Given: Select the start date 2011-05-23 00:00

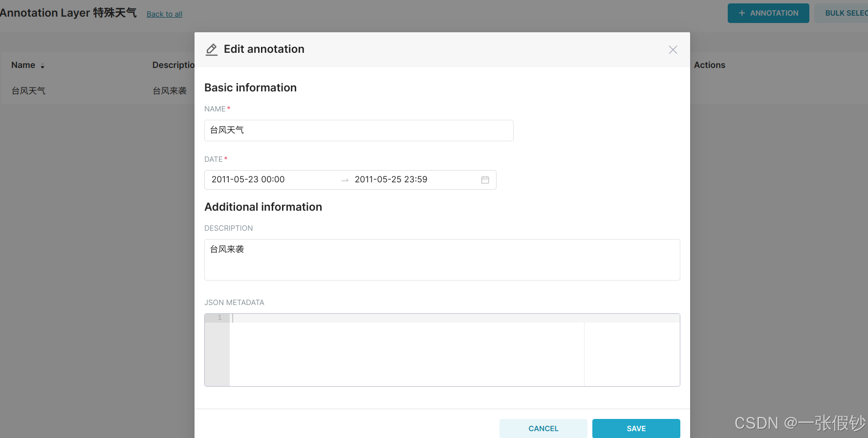Looking at the screenshot, I should pyautogui.click(x=248, y=179).
